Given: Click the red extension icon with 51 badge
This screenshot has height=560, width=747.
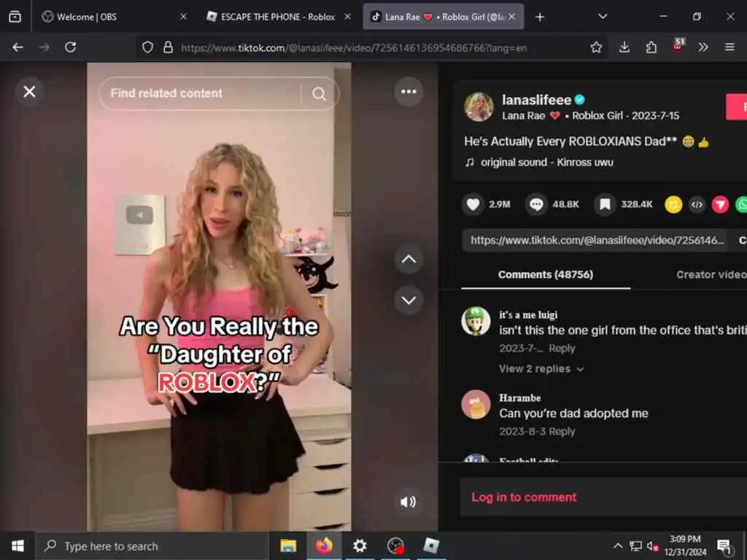Looking at the screenshot, I should pos(678,45).
